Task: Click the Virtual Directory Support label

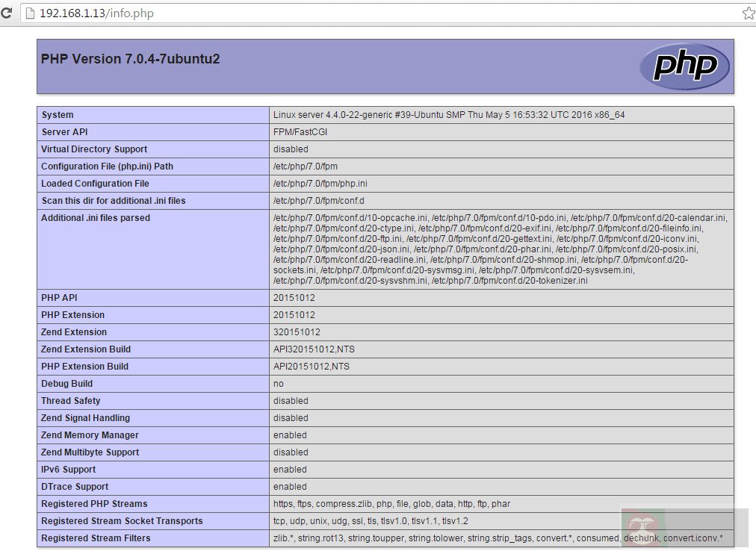Action: point(94,149)
